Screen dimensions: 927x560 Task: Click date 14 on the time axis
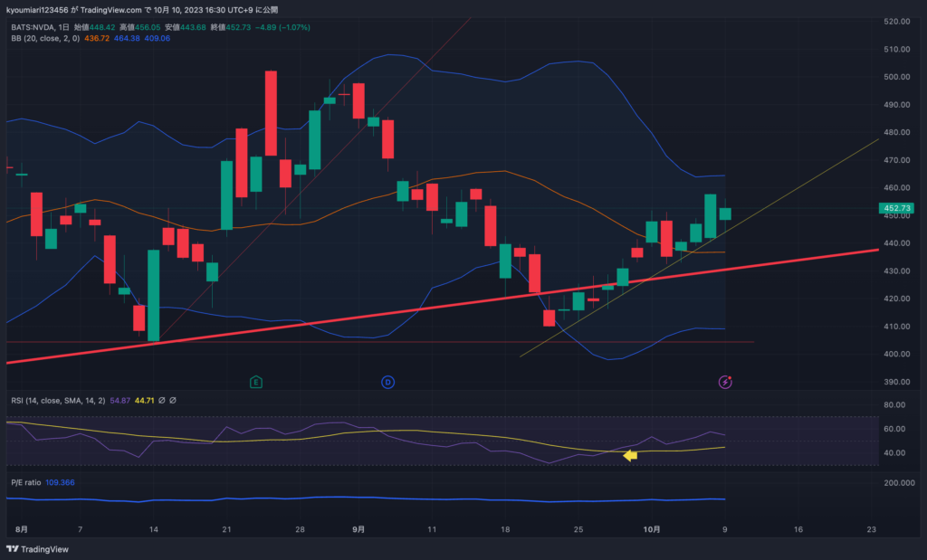click(154, 529)
